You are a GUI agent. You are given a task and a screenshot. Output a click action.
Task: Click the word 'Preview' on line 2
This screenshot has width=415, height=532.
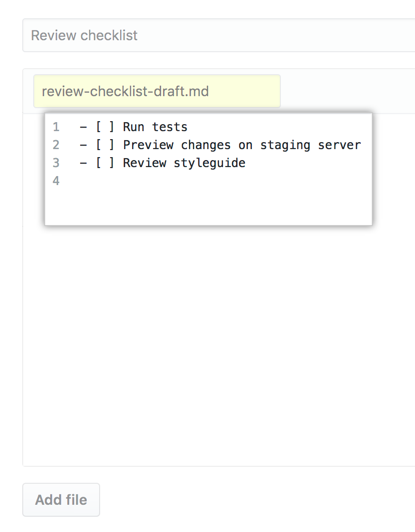tap(148, 145)
